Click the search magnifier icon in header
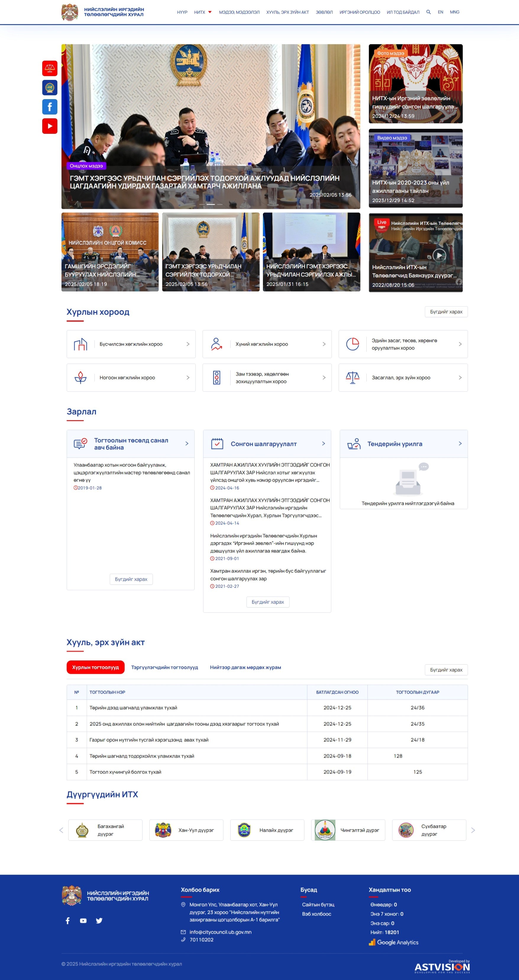The height and width of the screenshot is (980, 519). coord(429,12)
